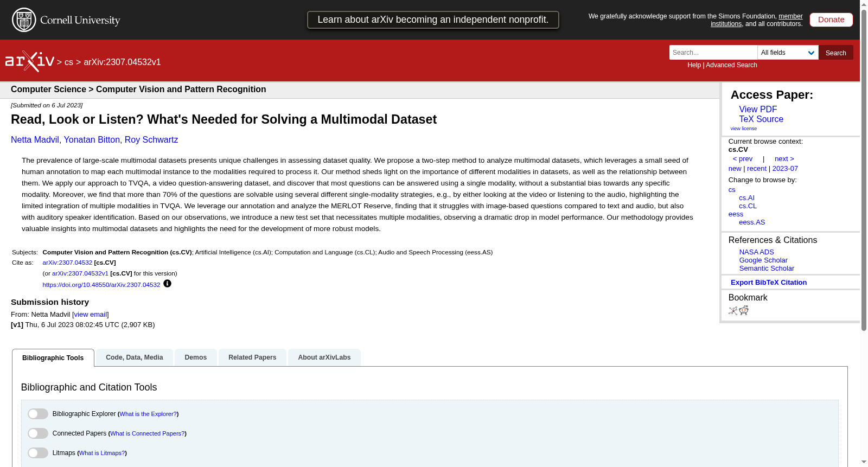Image resolution: width=868 pixels, height=467 pixels.
Task: Open author Roy Schwartz's page
Action: [x=151, y=140]
